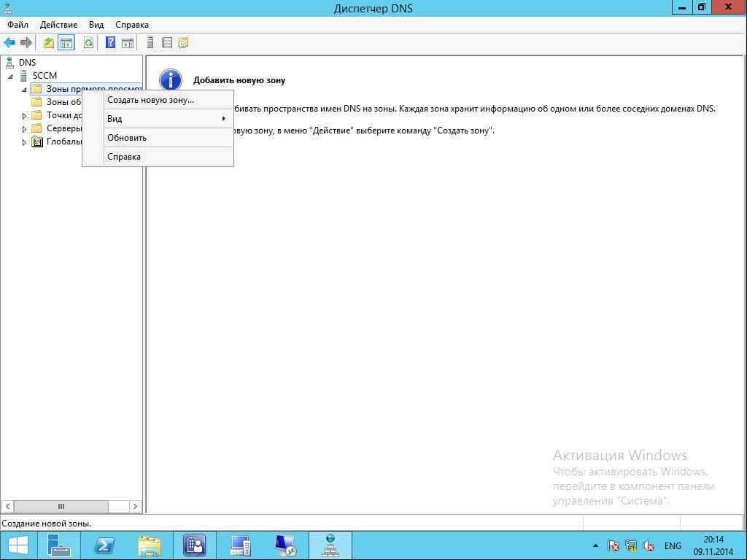747x560 pixels.
Task: Launch PowerShell from the taskbar
Action: click(x=104, y=545)
